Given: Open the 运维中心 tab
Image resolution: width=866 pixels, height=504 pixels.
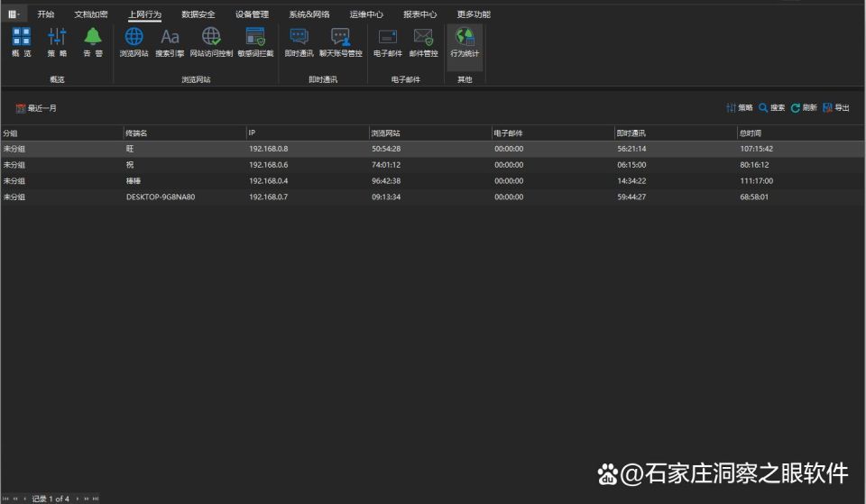Looking at the screenshot, I should pyautogui.click(x=366, y=14).
